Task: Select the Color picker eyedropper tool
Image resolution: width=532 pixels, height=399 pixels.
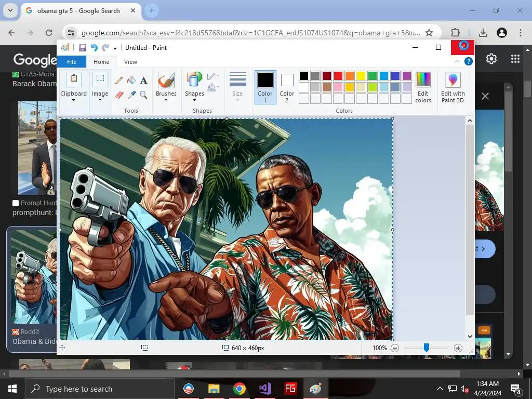Action: [x=131, y=95]
